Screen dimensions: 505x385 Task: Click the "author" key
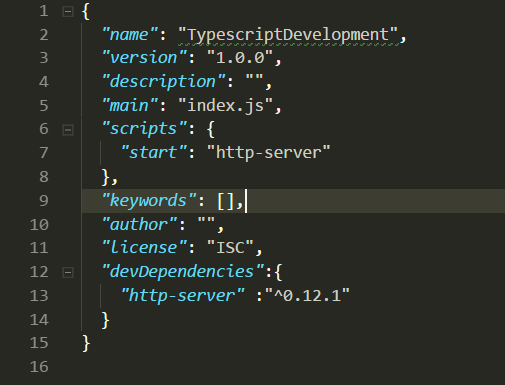139,224
